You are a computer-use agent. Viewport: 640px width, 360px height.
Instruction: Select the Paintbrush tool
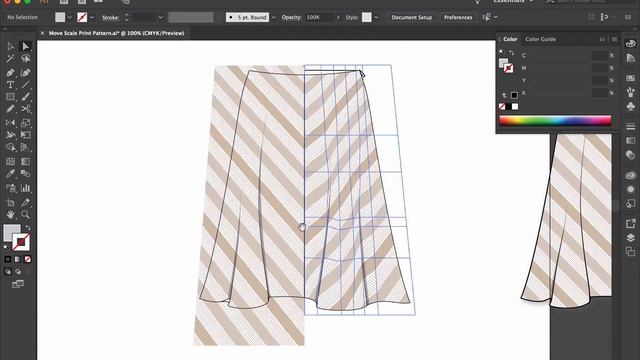coord(26,97)
